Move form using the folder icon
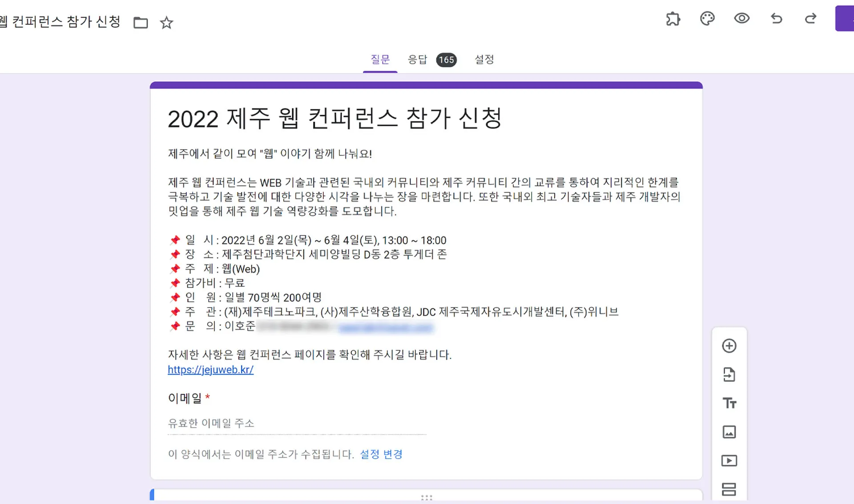 click(x=141, y=23)
